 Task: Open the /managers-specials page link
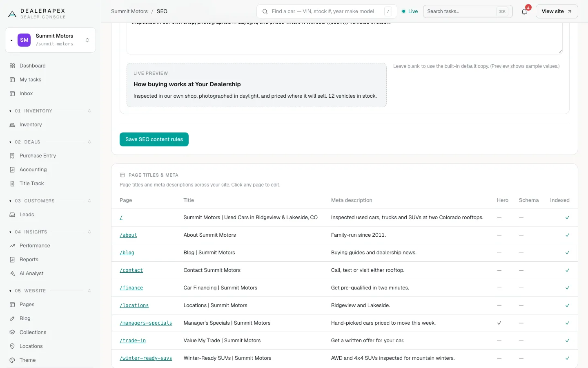click(x=146, y=323)
